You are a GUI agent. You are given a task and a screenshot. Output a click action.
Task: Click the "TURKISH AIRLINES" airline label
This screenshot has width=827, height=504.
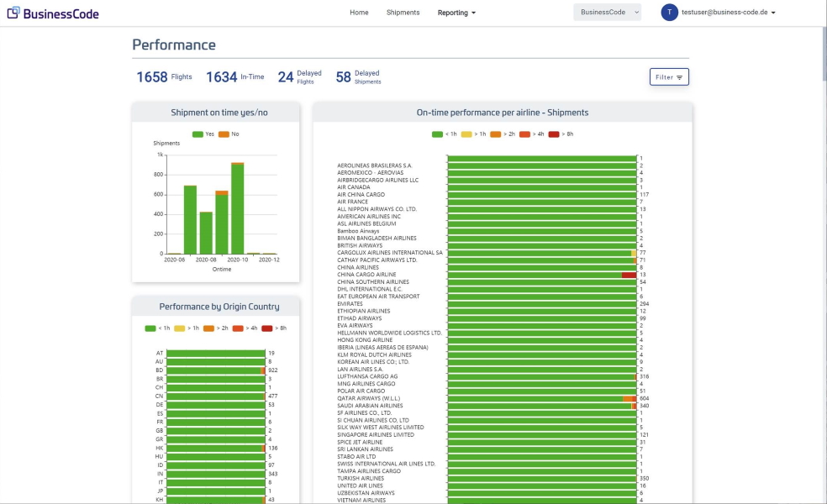tap(361, 479)
